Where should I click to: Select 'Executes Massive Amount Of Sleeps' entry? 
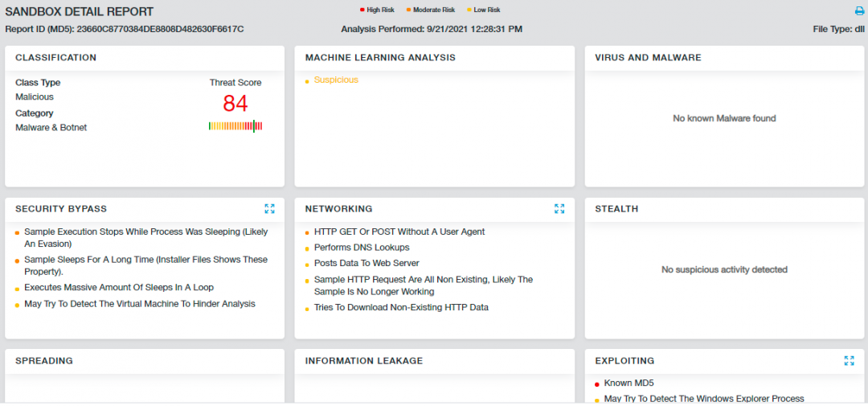tap(119, 288)
